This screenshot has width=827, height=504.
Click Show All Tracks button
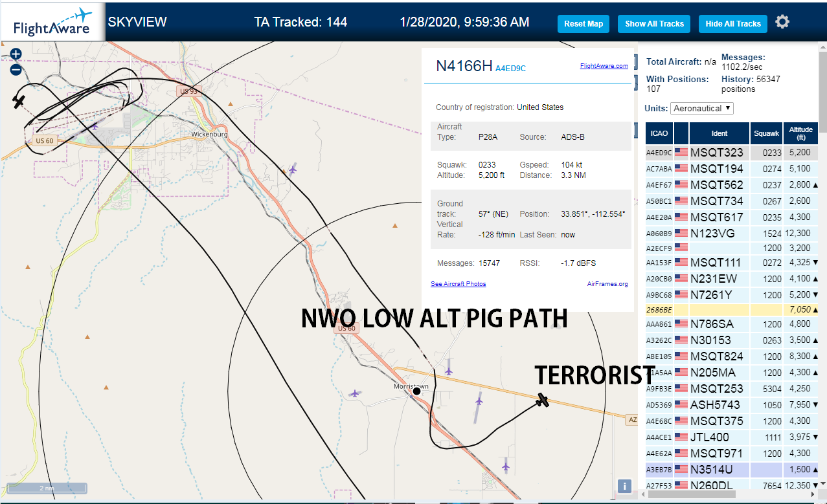654,24
